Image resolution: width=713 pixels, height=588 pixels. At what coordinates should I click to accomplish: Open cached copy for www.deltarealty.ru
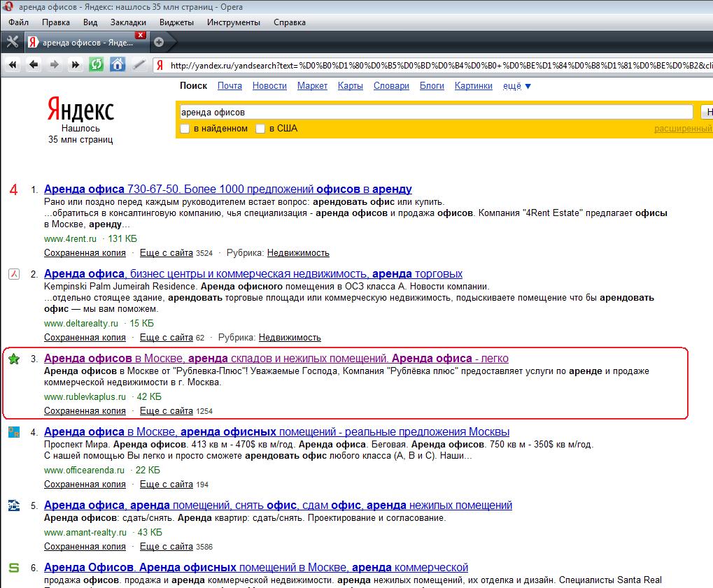[85, 337]
